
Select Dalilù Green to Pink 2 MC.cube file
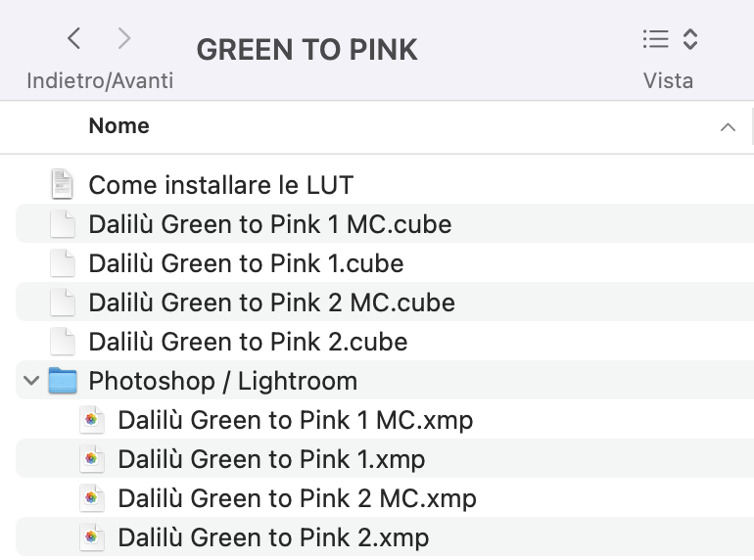(385, 303)
